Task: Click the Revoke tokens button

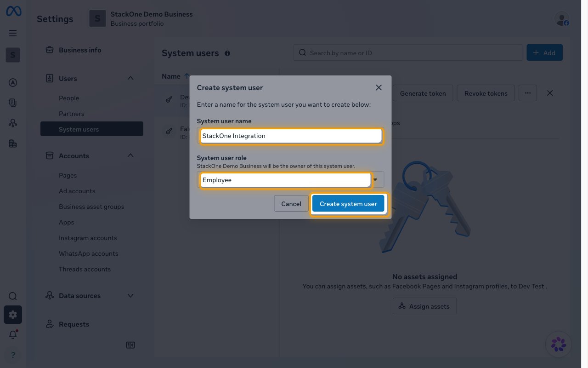Action: pyautogui.click(x=486, y=93)
